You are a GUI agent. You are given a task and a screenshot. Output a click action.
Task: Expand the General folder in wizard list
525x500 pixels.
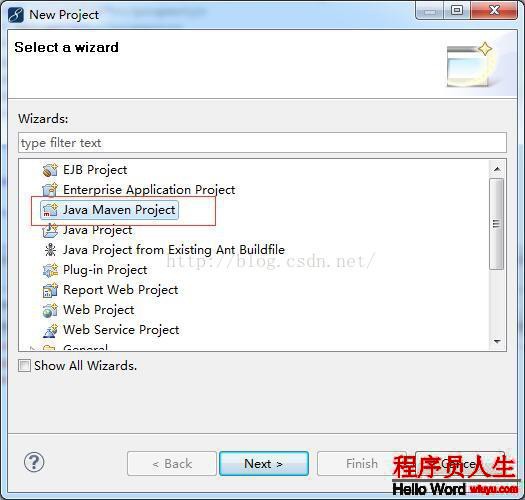point(32,348)
